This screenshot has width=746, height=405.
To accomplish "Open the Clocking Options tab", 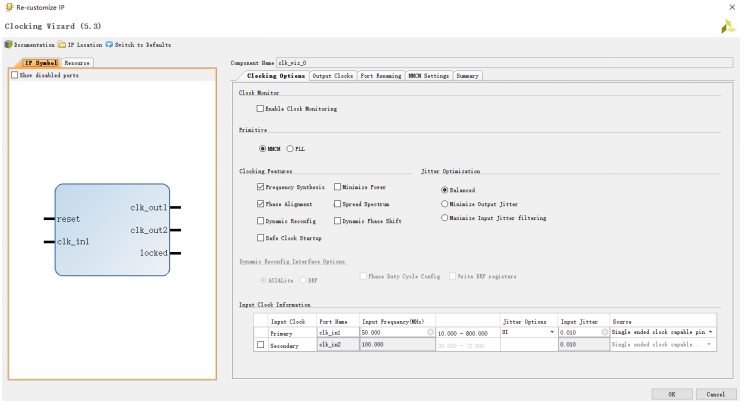I will pos(275,76).
